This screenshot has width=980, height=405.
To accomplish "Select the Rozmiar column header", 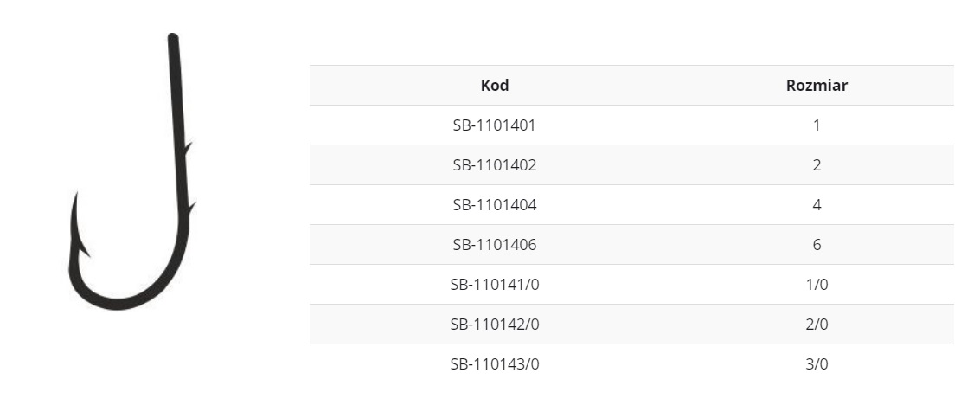I will pyautogui.click(x=817, y=86).
